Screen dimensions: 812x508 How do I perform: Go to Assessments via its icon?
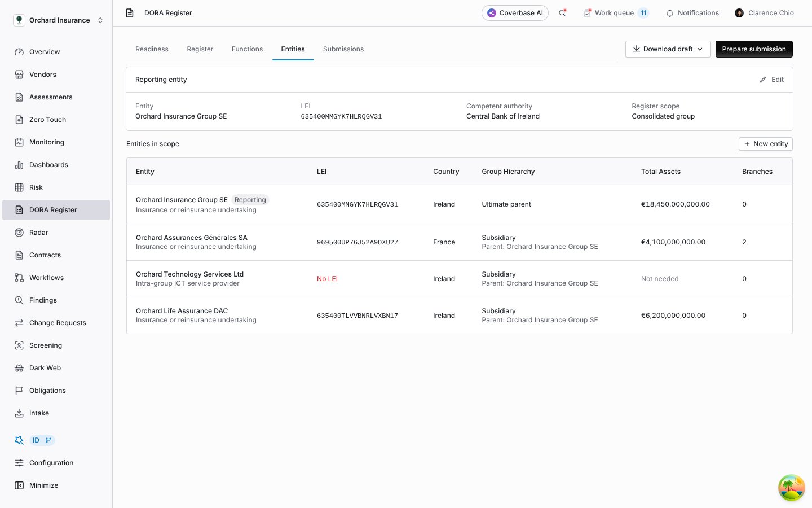pos(19,97)
